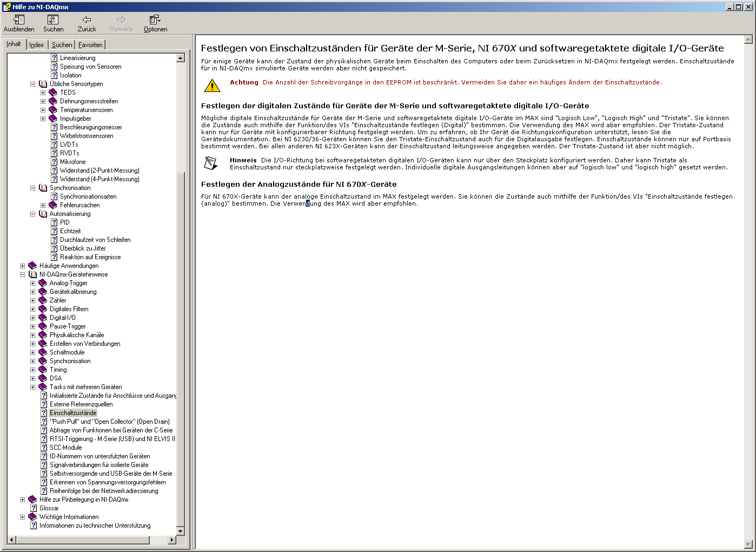Click the open-book icon beside Übliche Sensortypen
Viewport: 756px width, 552px height.
click(x=43, y=84)
